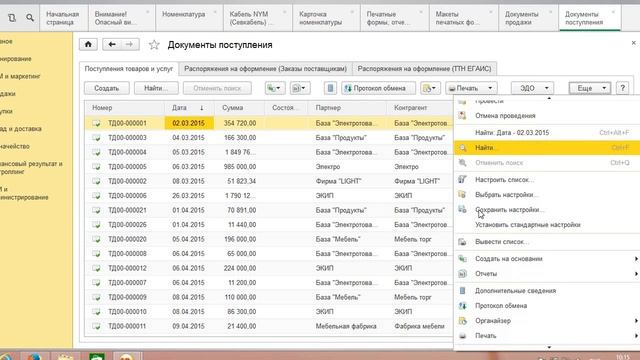
Task: Open the create-based-on toolbar icon dropdown
Action: tap(274, 88)
